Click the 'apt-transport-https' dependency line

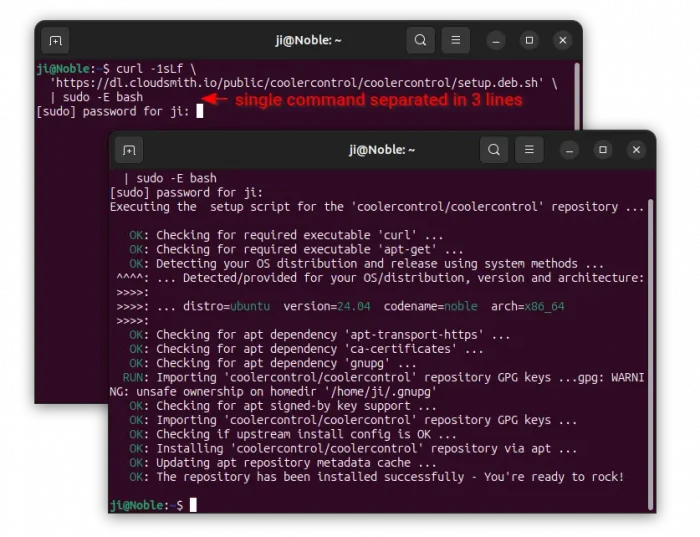[320, 335]
